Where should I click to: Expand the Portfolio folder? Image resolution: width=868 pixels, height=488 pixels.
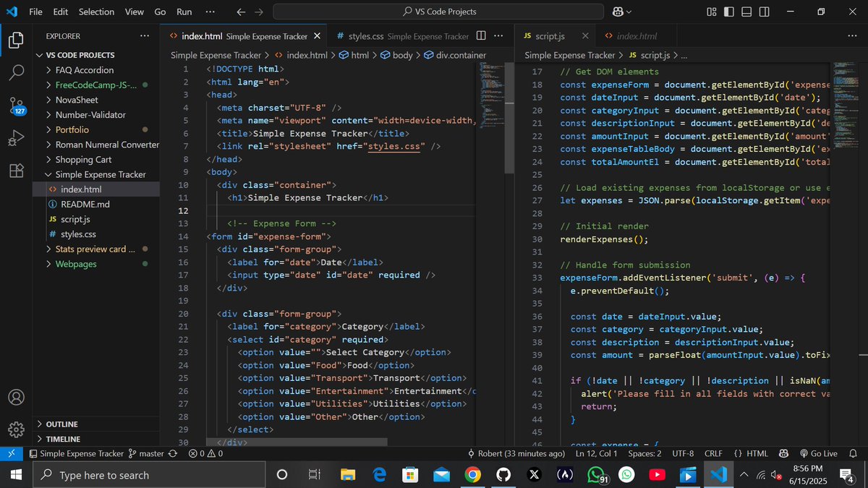point(96,129)
